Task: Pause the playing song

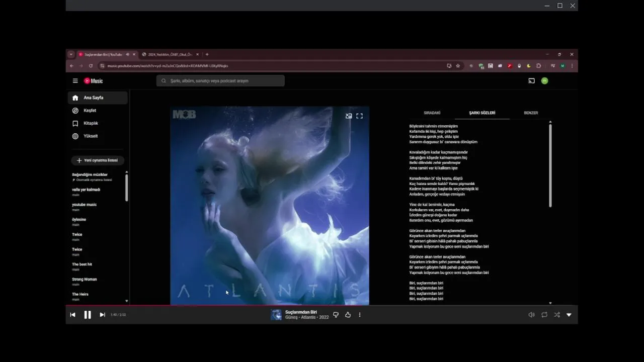Action: click(x=87, y=315)
